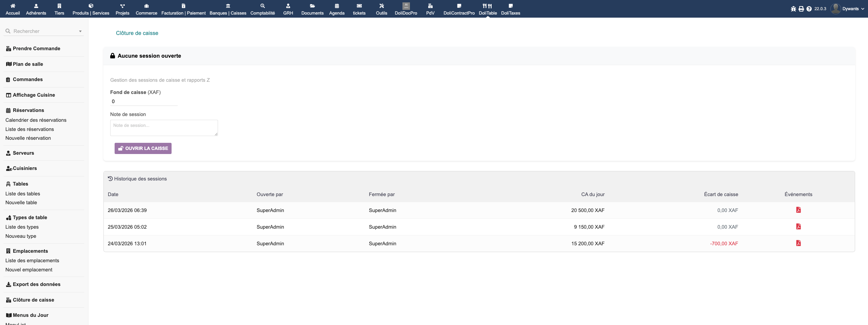The width and height of the screenshot is (868, 325).
Task: Open Plan de salle in sidebar
Action: point(28,64)
